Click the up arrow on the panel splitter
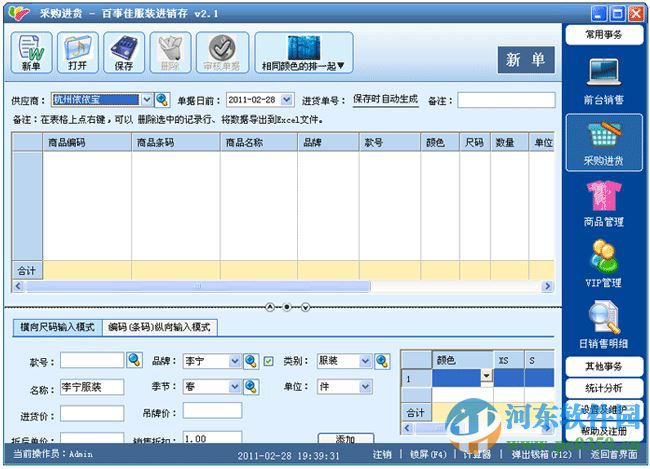 pyautogui.click(x=270, y=307)
